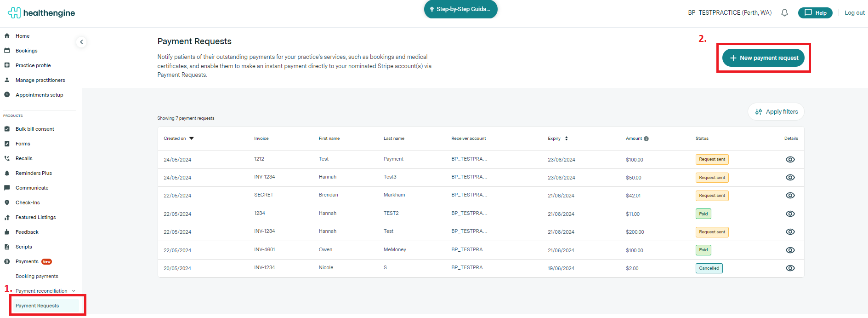Open Feedback in the sidebar
This screenshot has height=318, width=868.
[27, 232]
